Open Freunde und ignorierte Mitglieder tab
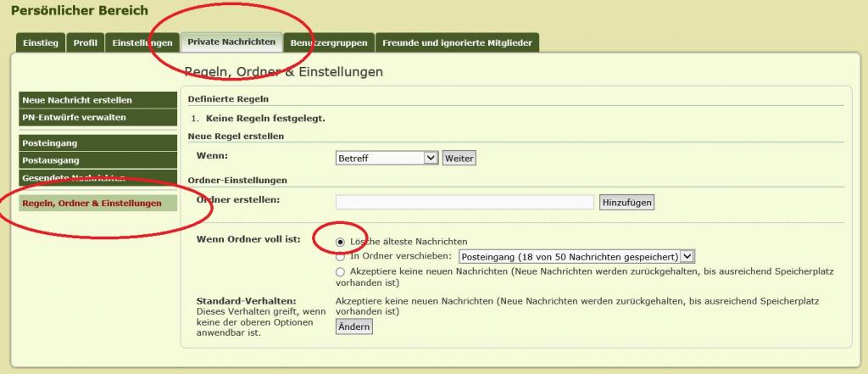The width and height of the screenshot is (868, 374). (458, 42)
